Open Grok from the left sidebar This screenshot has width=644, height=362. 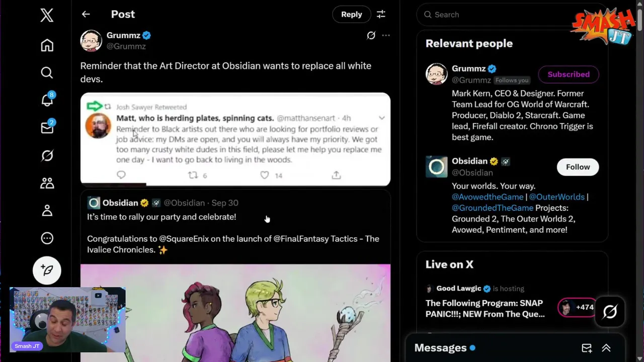[47, 156]
